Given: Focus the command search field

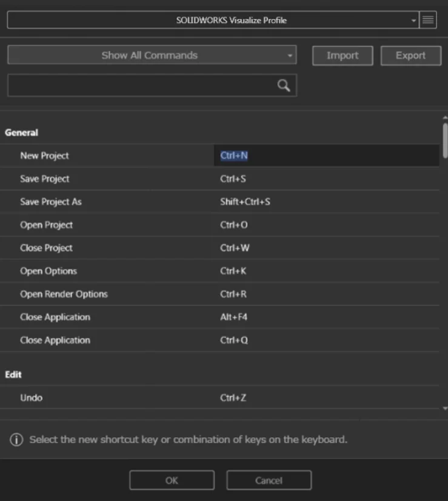Looking at the screenshot, I should coord(139,86).
